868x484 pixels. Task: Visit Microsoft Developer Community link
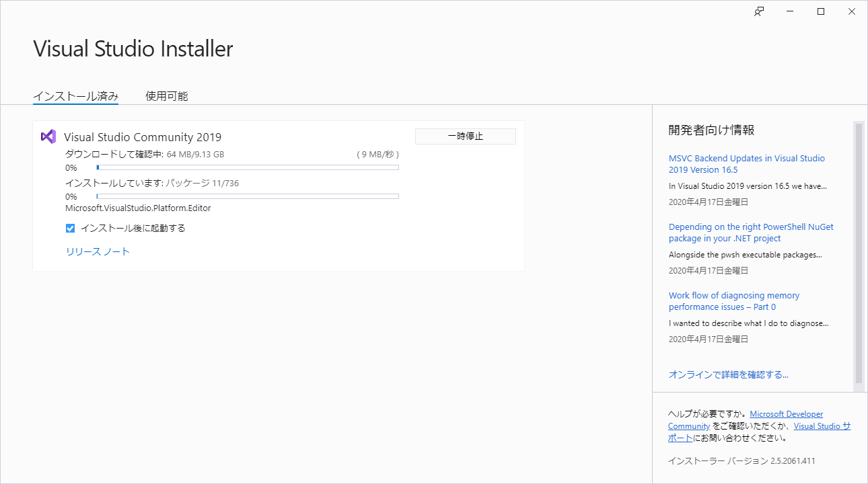(746, 420)
